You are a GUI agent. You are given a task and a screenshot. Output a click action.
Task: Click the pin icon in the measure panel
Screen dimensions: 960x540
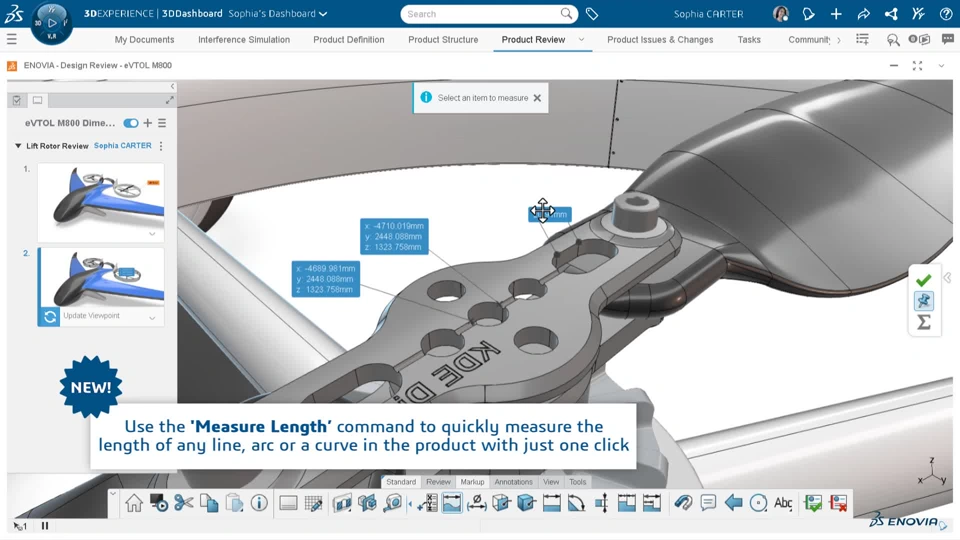point(923,301)
